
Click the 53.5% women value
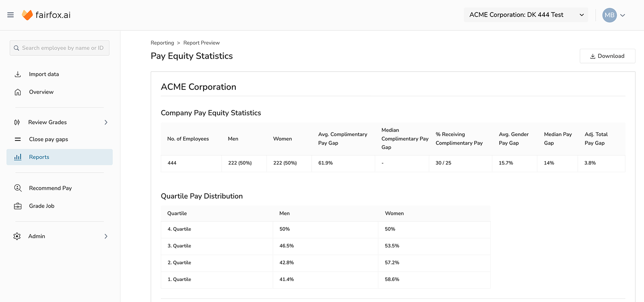[x=392, y=246]
